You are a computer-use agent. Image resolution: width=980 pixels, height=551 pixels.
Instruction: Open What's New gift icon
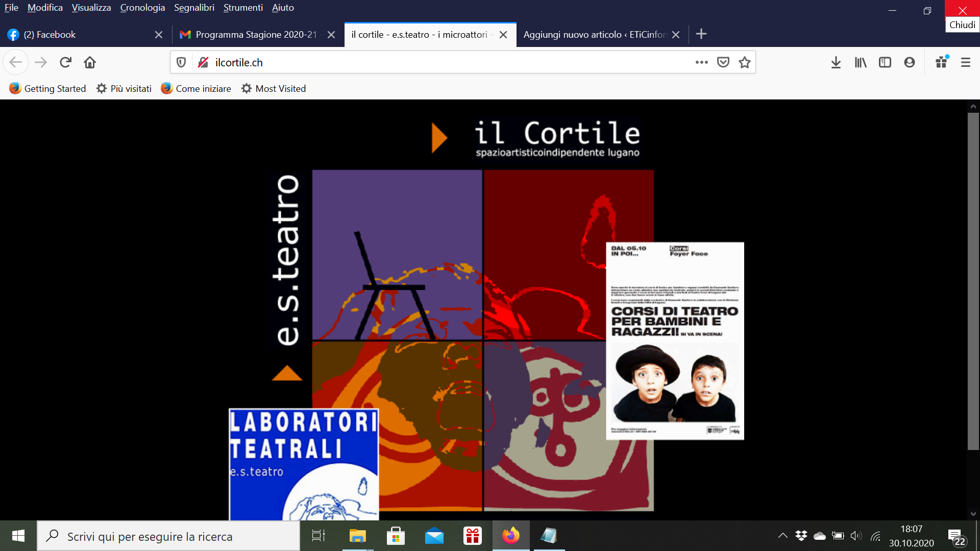(942, 62)
